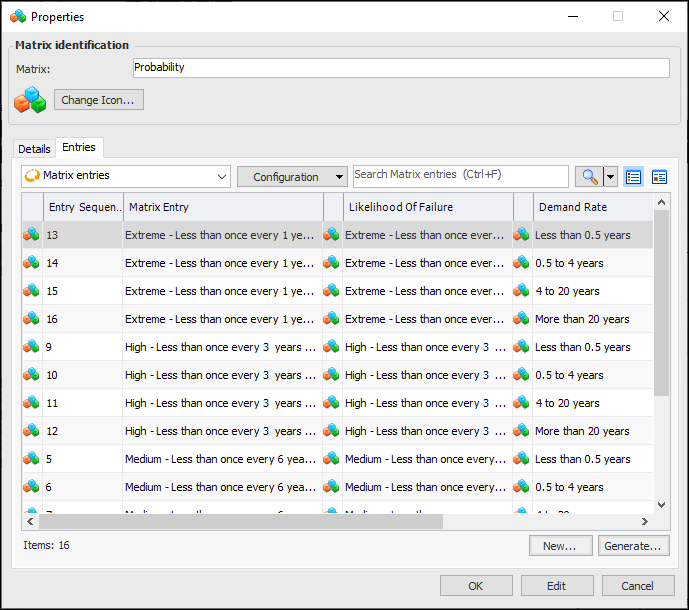Image resolution: width=689 pixels, height=610 pixels.
Task: Click the Cancel button
Action: (x=638, y=585)
